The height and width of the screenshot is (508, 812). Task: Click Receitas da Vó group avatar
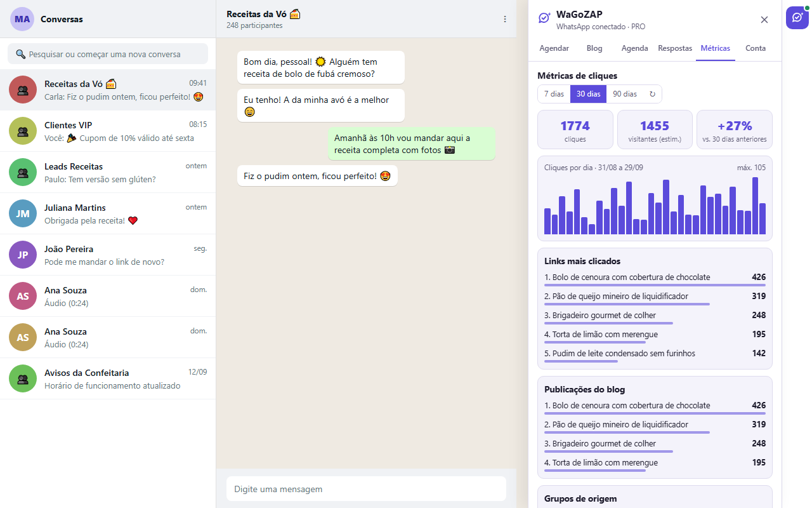click(x=23, y=90)
